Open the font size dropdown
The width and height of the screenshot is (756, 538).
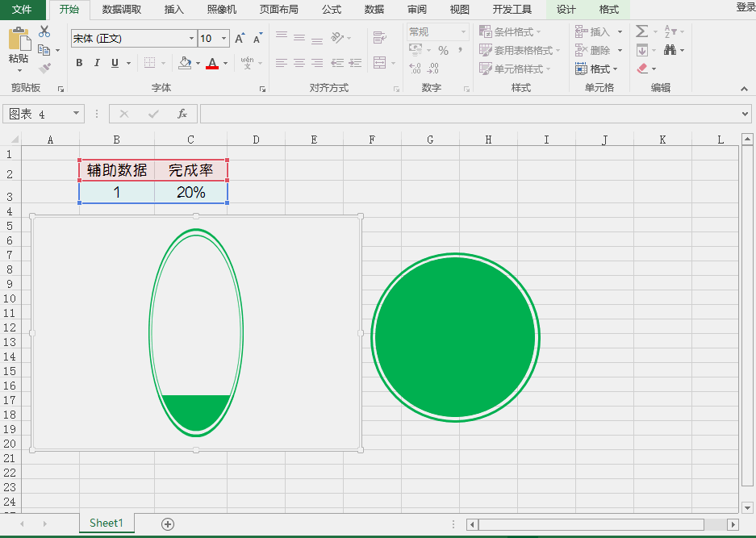click(225, 38)
